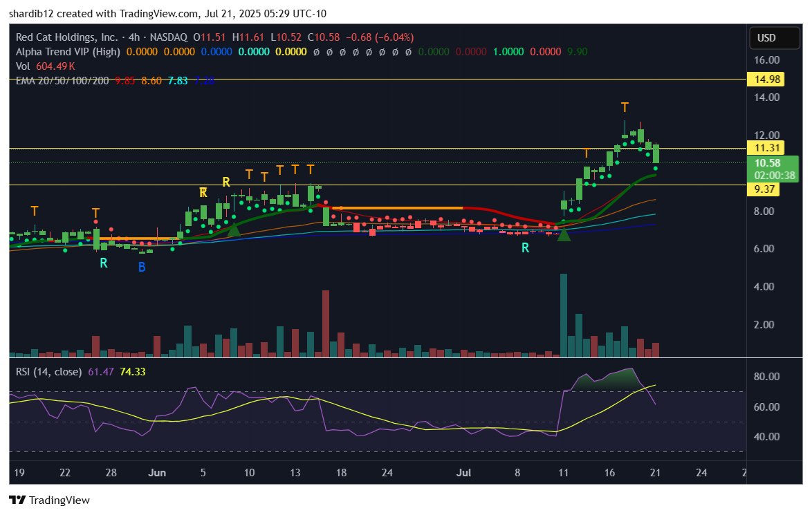Click the 22 date label on time axis
Image resolution: width=812 pixels, height=515 pixels.
(x=65, y=473)
